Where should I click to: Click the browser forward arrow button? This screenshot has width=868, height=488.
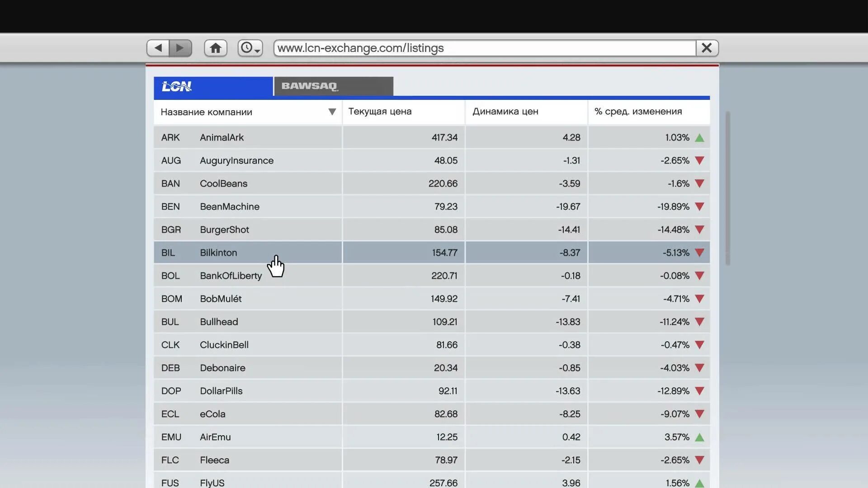(x=180, y=48)
